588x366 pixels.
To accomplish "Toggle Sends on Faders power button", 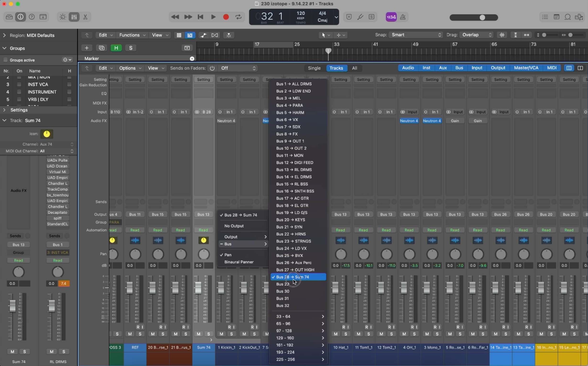I will tap(212, 68).
